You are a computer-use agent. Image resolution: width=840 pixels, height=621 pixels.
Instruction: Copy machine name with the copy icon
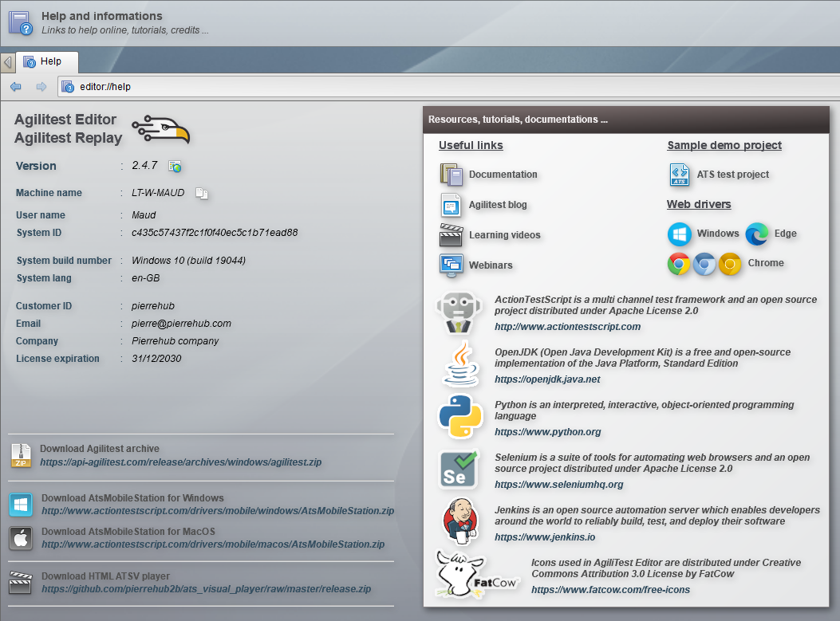point(202,193)
